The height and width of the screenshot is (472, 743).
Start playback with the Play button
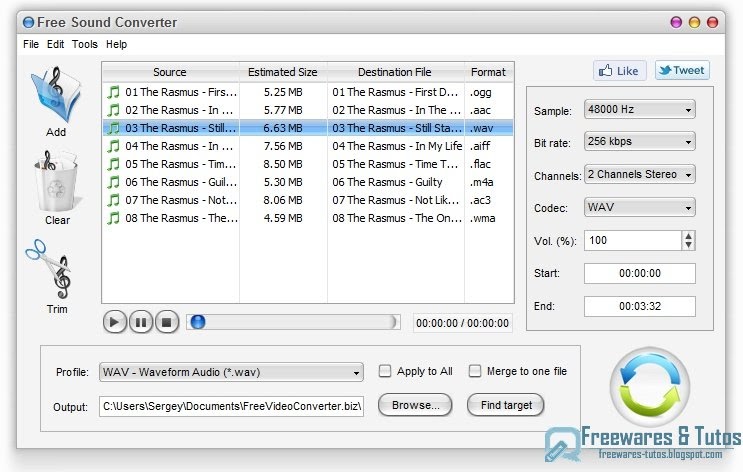[114, 322]
